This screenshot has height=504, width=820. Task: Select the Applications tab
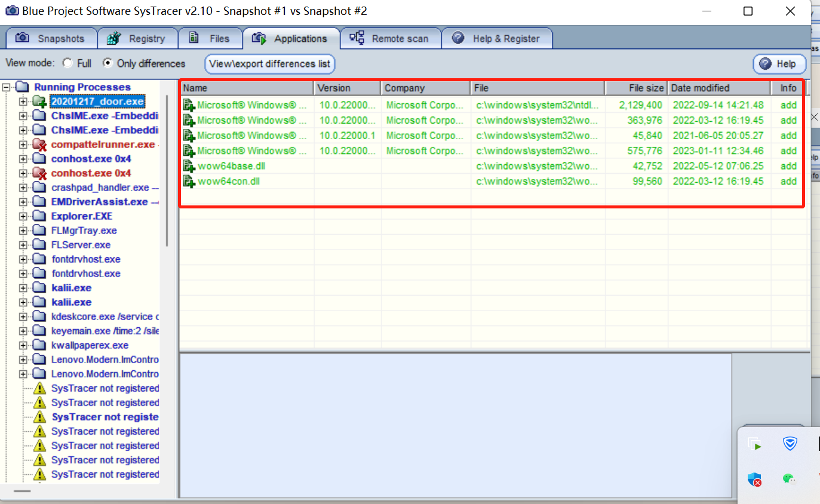291,38
